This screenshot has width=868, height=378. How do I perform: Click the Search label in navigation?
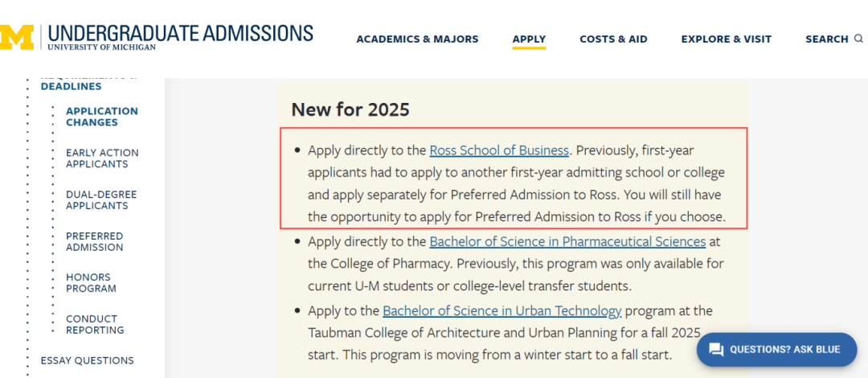[827, 39]
